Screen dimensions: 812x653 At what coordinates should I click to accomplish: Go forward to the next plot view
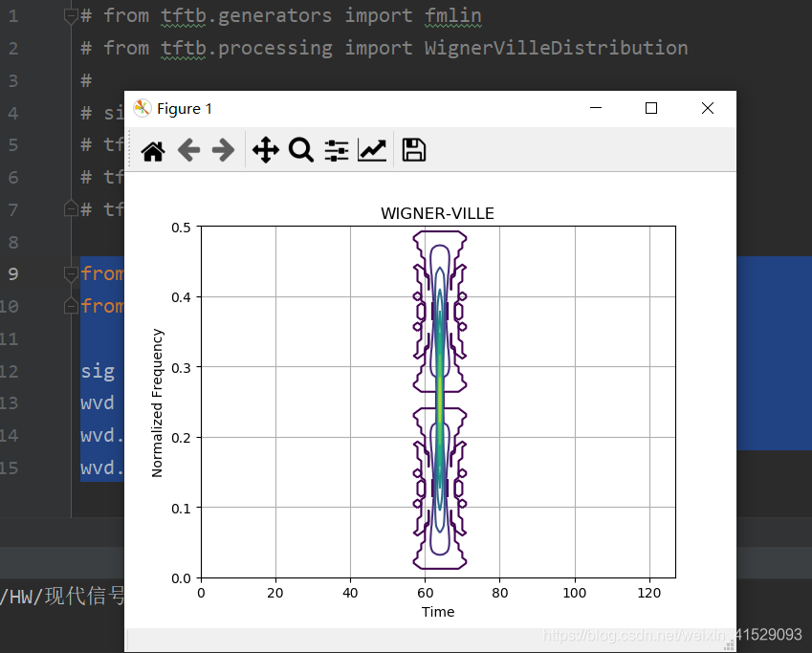pos(223,150)
